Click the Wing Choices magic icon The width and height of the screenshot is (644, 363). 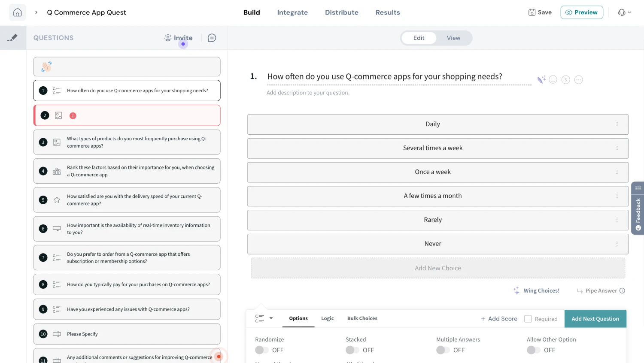(x=516, y=290)
